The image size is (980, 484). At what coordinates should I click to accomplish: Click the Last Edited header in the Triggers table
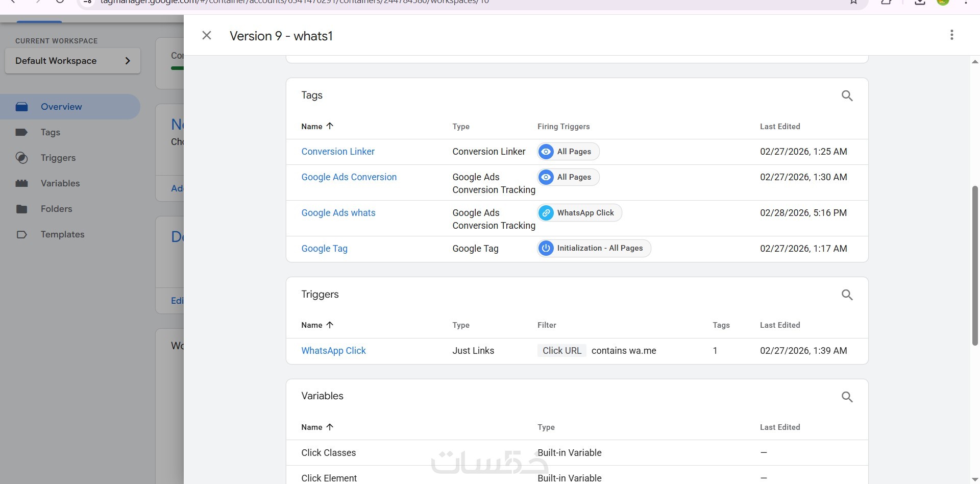click(x=780, y=325)
